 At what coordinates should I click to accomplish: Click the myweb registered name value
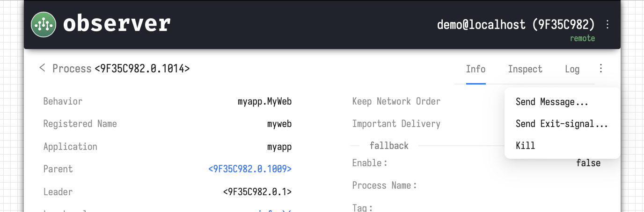pos(279,124)
